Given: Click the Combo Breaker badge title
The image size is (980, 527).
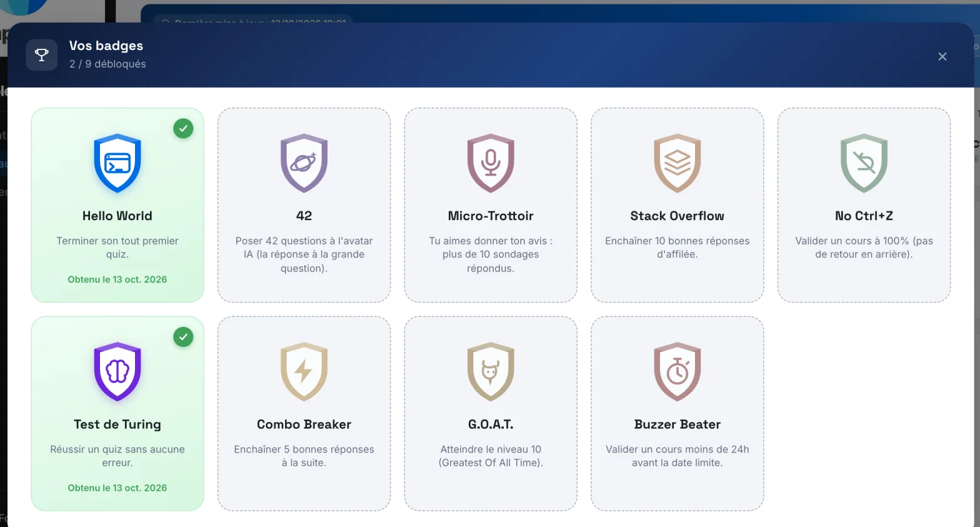Looking at the screenshot, I should pos(304,424).
